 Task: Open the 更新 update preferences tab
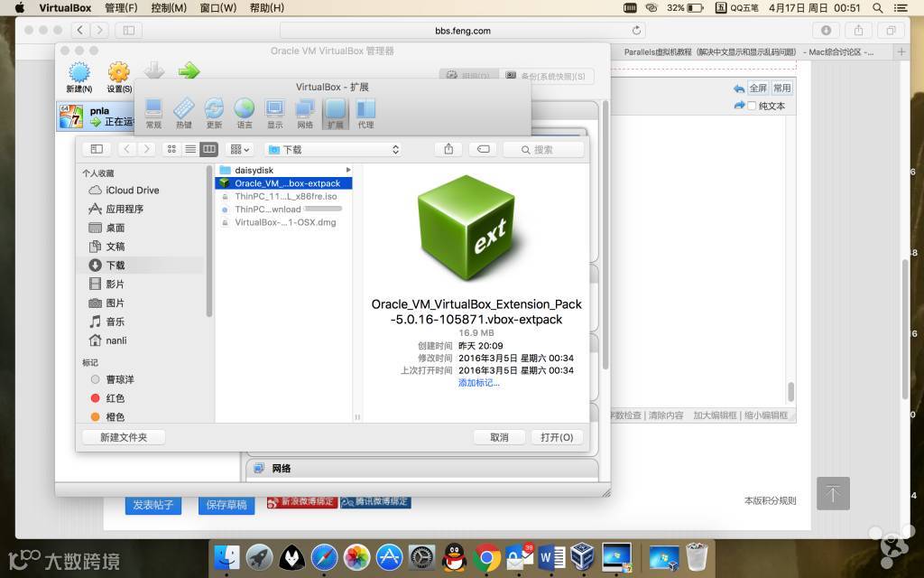(214, 113)
